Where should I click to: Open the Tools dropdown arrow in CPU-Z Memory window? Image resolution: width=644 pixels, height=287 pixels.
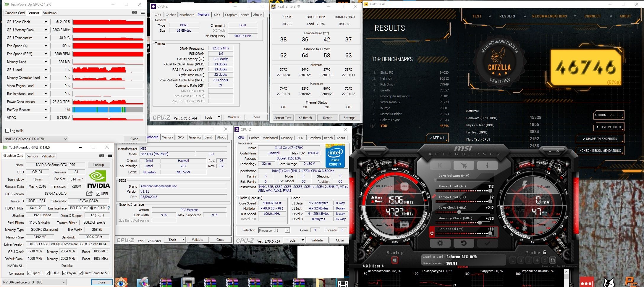[x=219, y=117]
